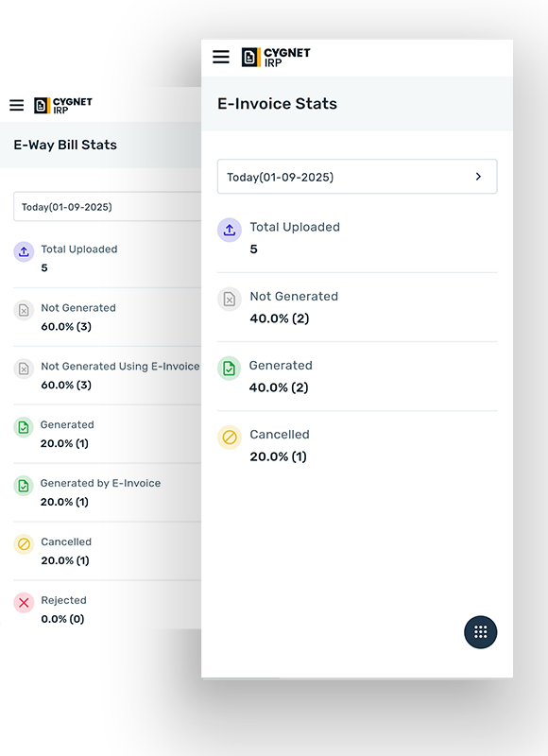Click the Cygnet IRP logo in E-Way Bill panel
Viewport: 548px width, 756px height.
62,106
